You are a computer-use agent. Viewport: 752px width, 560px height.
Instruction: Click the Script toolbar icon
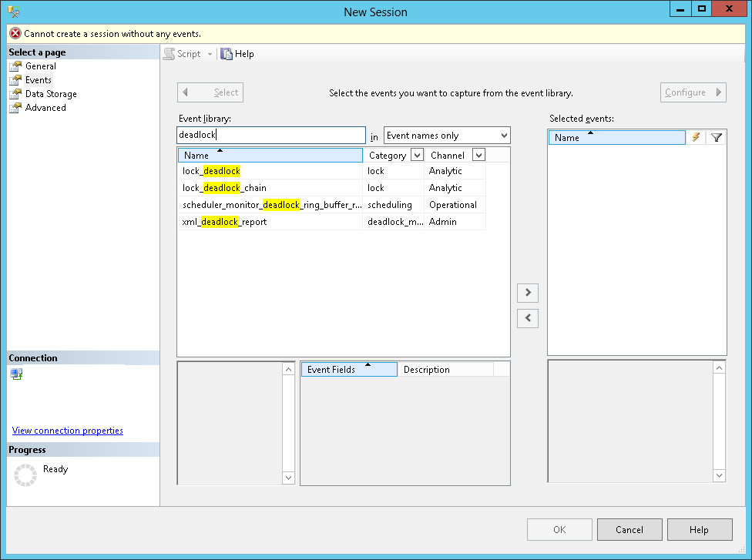tap(169, 54)
